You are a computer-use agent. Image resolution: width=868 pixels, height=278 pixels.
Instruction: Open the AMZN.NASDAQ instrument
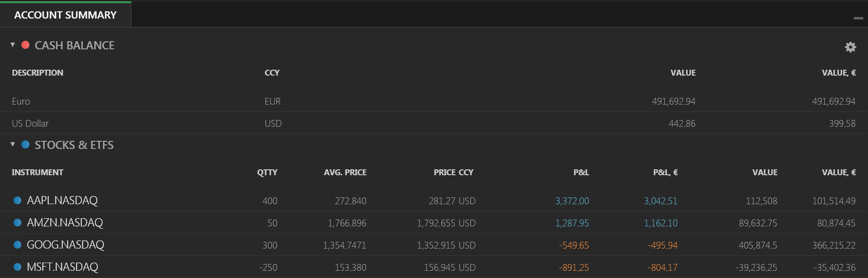(65, 222)
